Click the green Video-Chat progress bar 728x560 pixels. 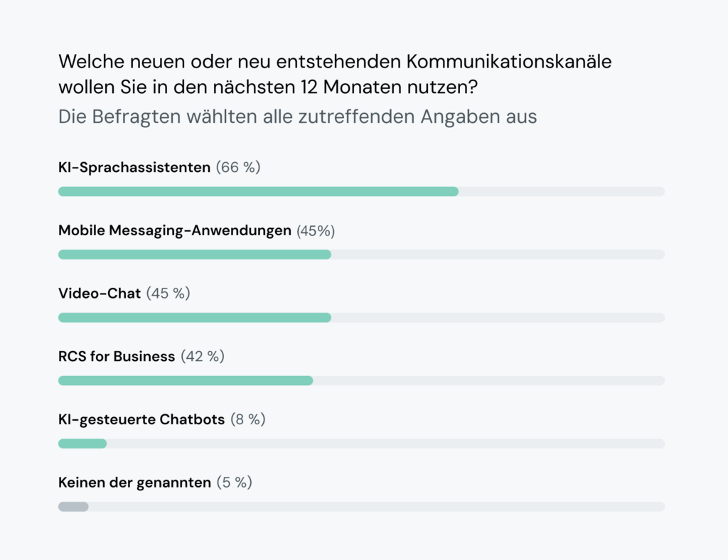point(195,318)
